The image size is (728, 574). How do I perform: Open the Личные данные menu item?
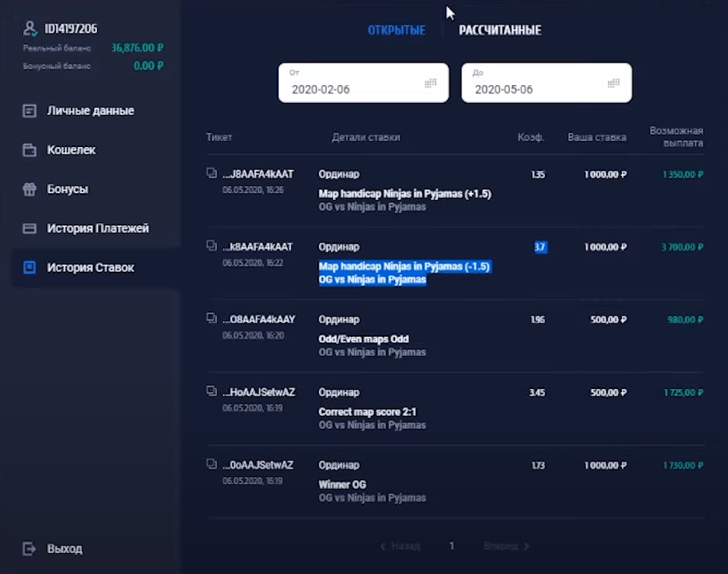click(90, 111)
